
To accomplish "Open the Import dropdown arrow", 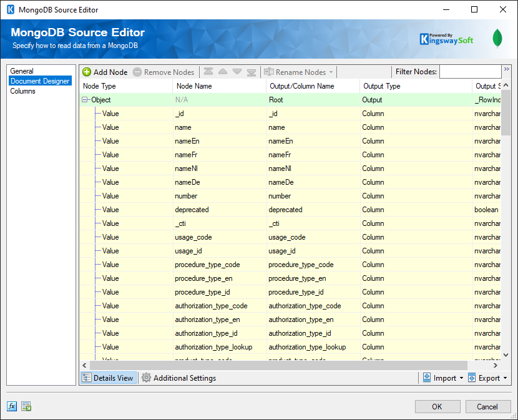I will pyautogui.click(x=461, y=378).
